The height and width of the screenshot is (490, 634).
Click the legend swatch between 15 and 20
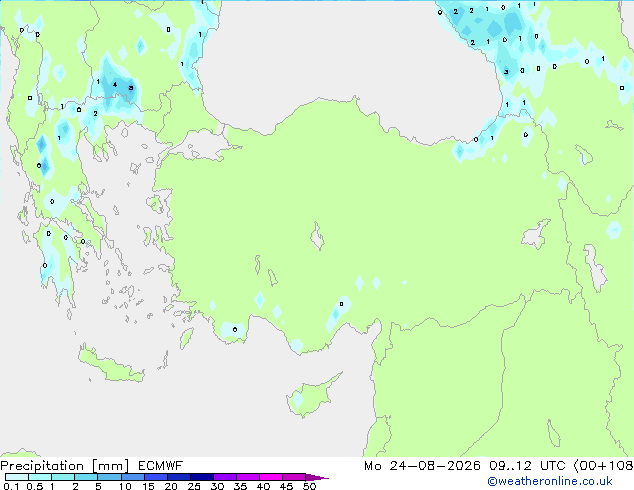[156, 477]
